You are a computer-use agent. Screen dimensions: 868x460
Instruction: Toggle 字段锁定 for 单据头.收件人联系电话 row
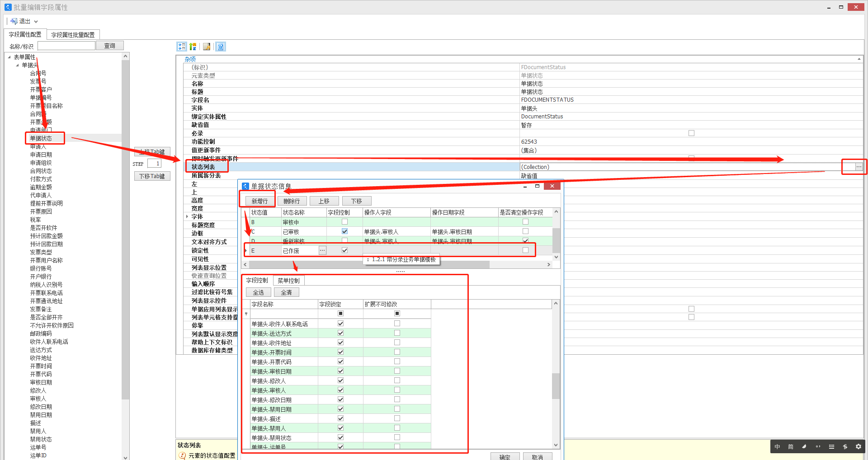[x=340, y=323]
